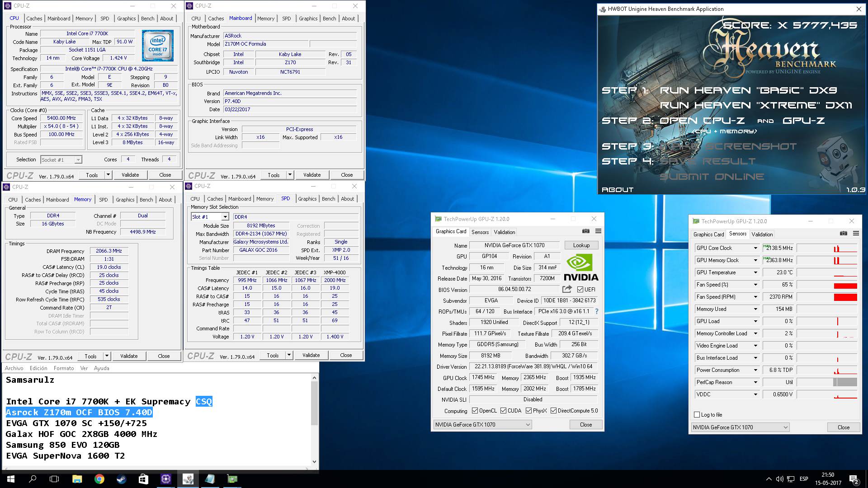Open the Formato menu in Notepad
The image size is (868, 488).
[x=64, y=368]
